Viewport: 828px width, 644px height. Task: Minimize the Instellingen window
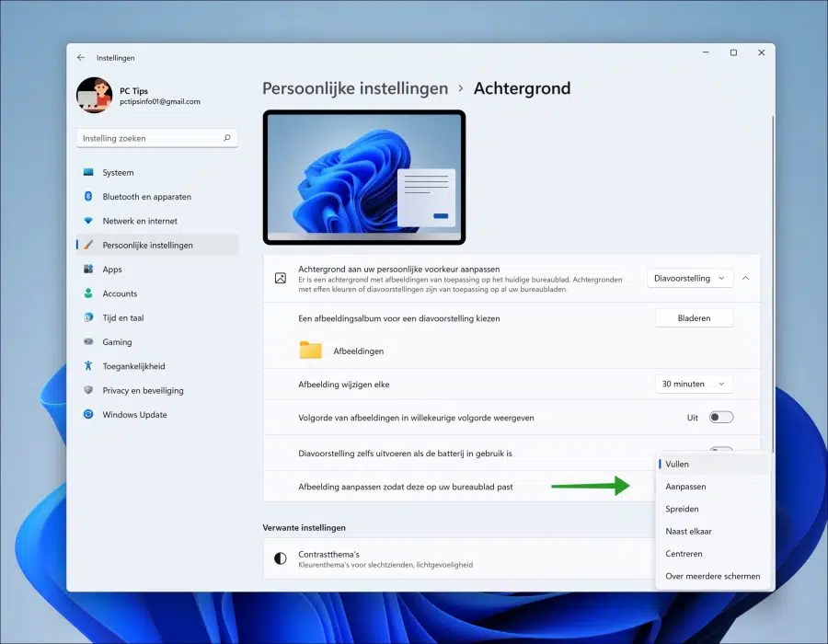click(706, 52)
